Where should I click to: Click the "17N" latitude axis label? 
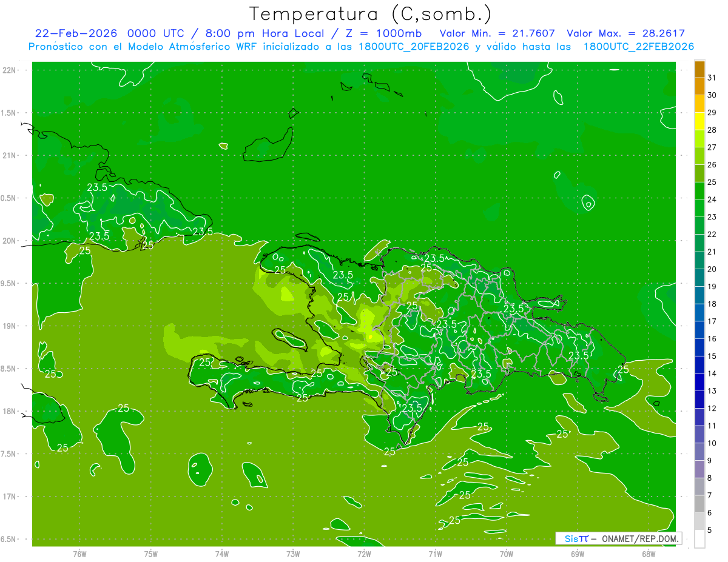tap(8, 497)
